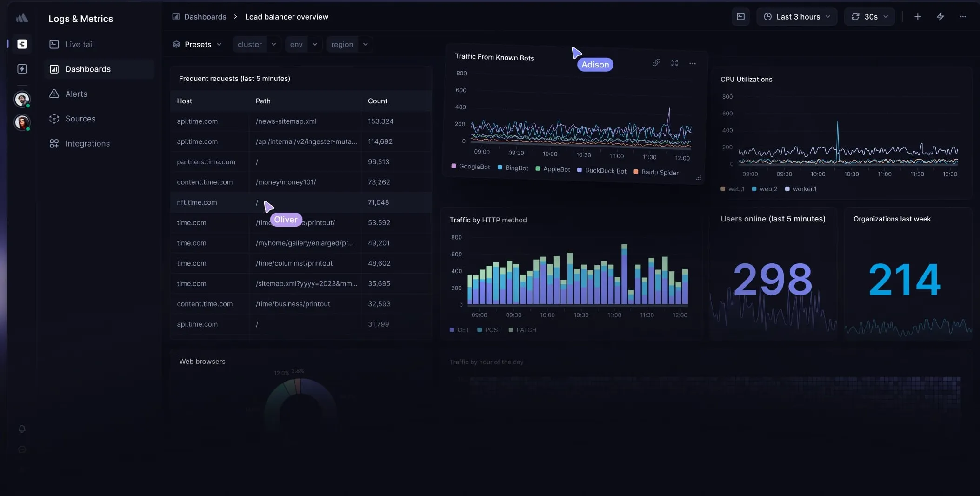The image size is (980, 496).
Task: Go to Alerts section
Action: coord(76,94)
